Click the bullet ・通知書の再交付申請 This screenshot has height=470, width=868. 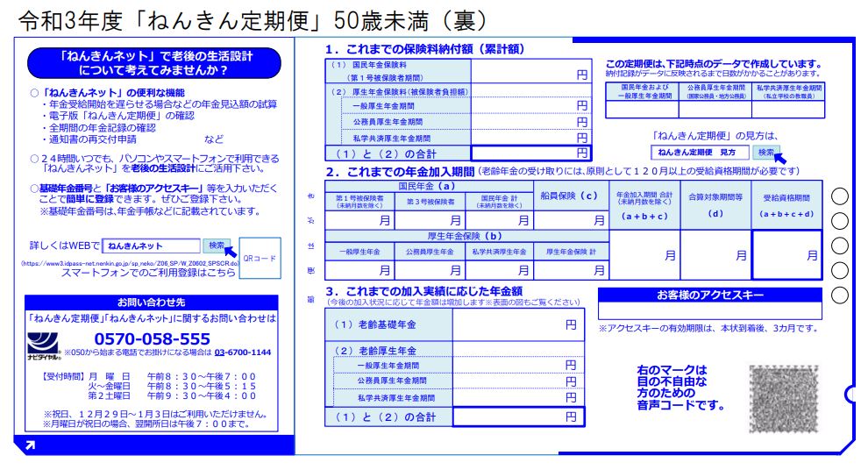click(x=89, y=139)
